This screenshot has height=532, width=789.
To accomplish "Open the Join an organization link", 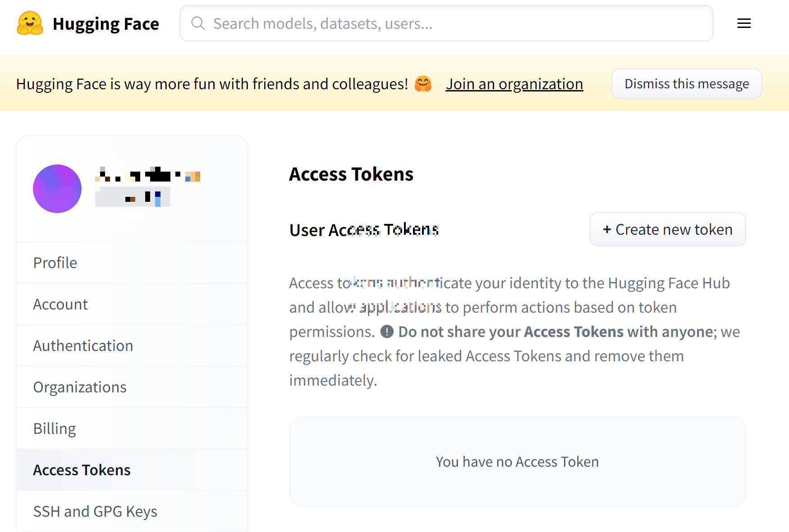I will (x=514, y=84).
